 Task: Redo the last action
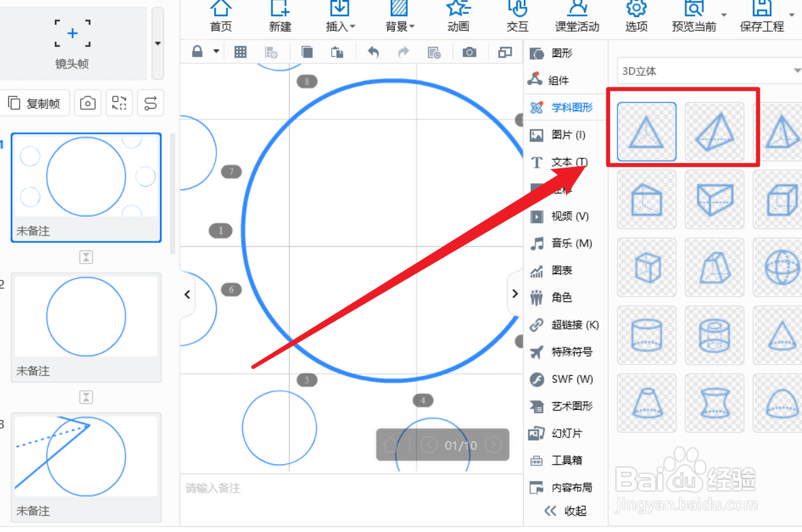pyautogui.click(x=404, y=52)
